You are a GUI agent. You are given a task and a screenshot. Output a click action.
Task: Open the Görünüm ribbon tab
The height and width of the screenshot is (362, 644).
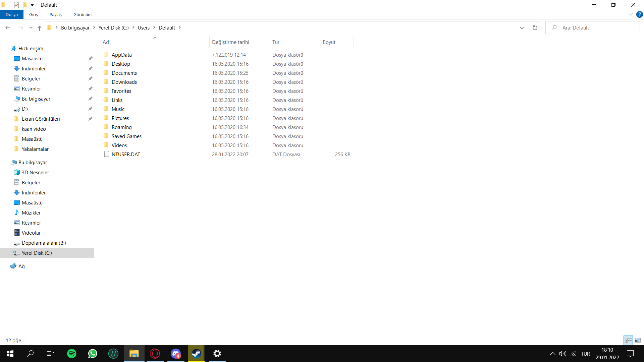tap(83, 15)
